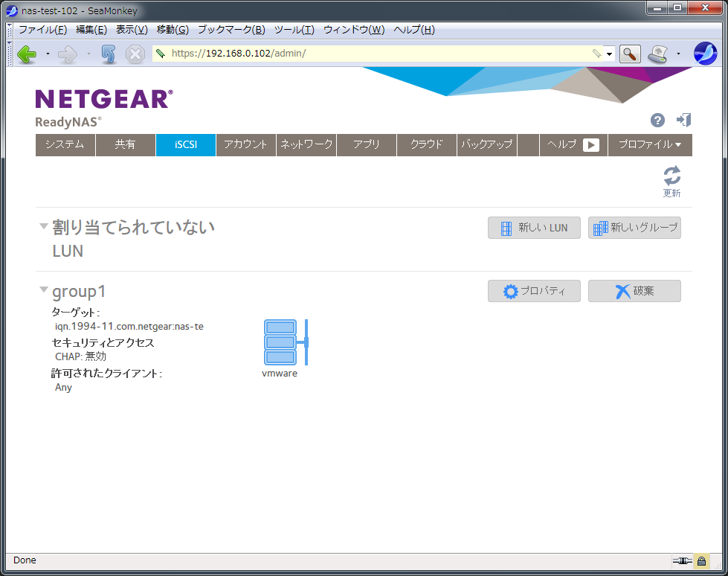This screenshot has height=576, width=728.
Task: Click the menu bar grippy handle
Action: (10, 30)
